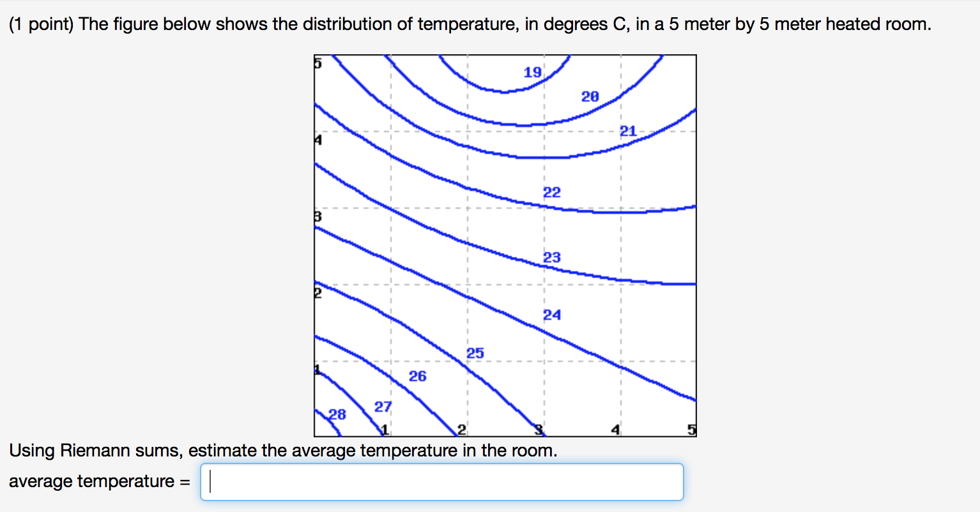The height and width of the screenshot is (512, 980).
Task: Click the 21-degree contour label
Action: tap(627, 131)
